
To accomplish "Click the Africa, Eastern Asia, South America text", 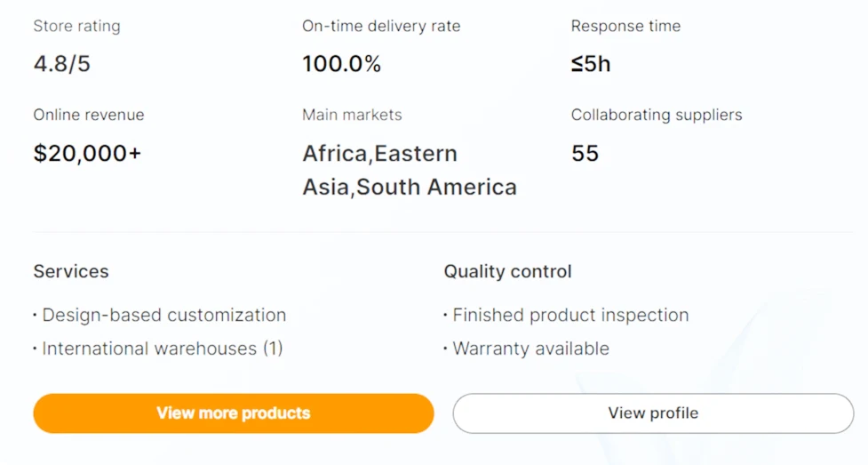I will (409, 170).
